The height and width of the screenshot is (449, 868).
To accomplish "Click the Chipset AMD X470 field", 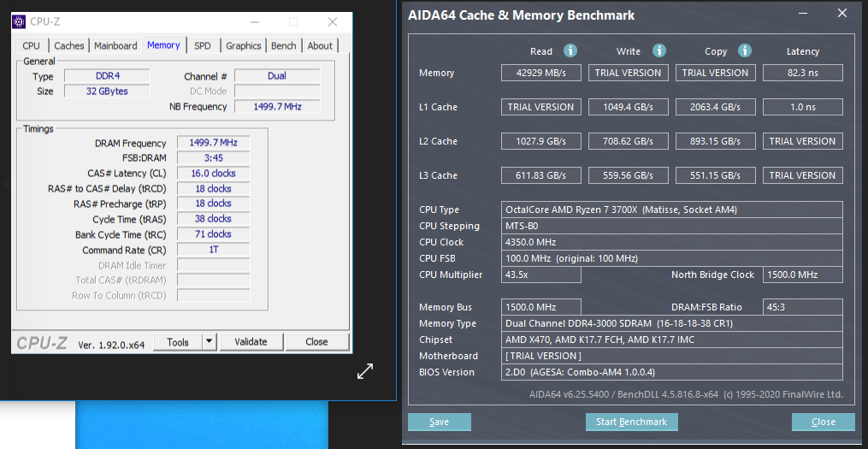I will point(672,340).
